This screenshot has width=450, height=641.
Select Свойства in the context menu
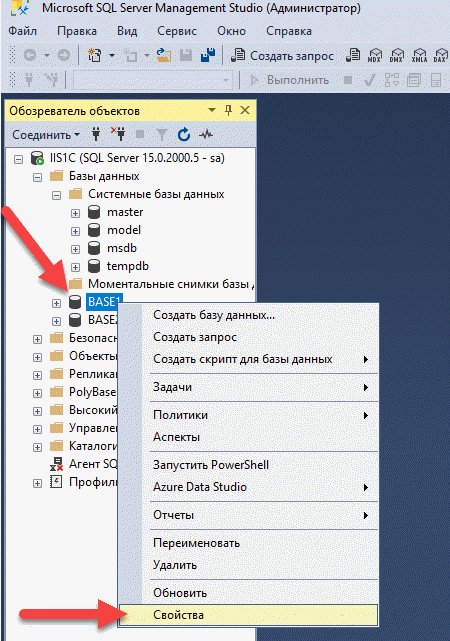[248, 615]
